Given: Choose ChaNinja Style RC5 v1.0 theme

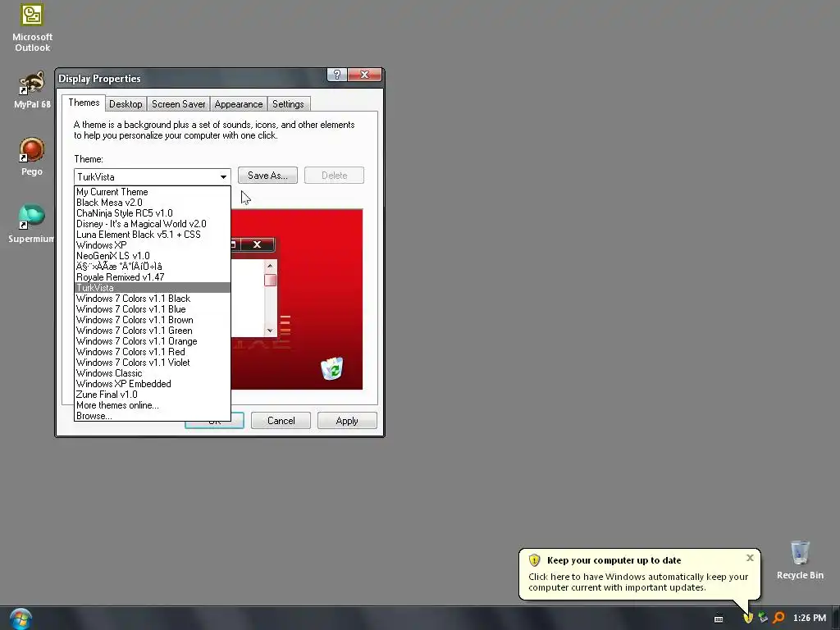Looking at the screenshot, I should click(152, 213).
